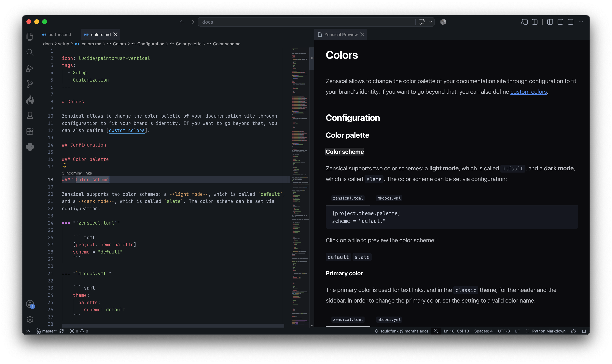Image resolution: width=612 pixels, height=364 pixels.
Task: Close the Zensical Preview tab
Action: click(x=362, y=35)
